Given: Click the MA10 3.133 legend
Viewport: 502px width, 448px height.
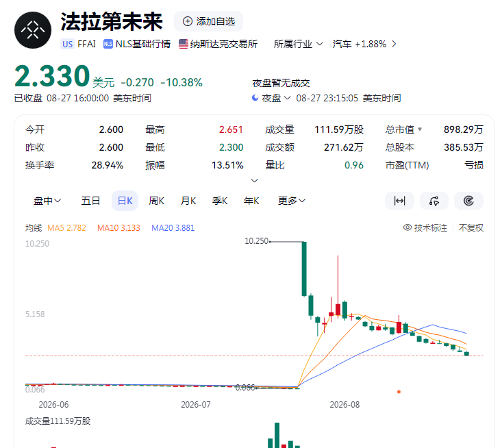Looking at the screenshot, I should point(118,227).
